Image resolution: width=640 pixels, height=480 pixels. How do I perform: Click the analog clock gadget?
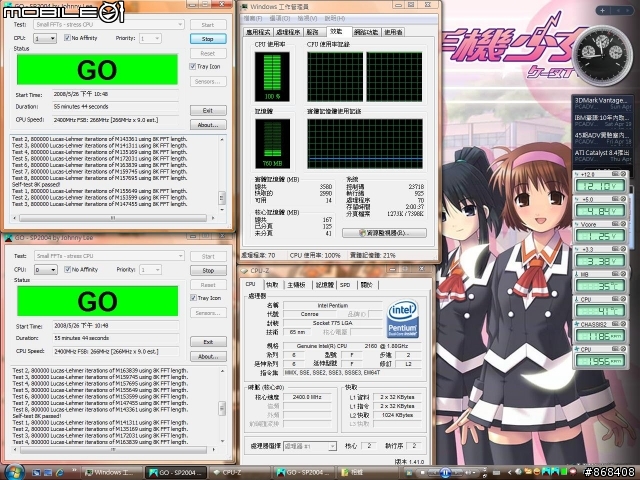[602, 55]
